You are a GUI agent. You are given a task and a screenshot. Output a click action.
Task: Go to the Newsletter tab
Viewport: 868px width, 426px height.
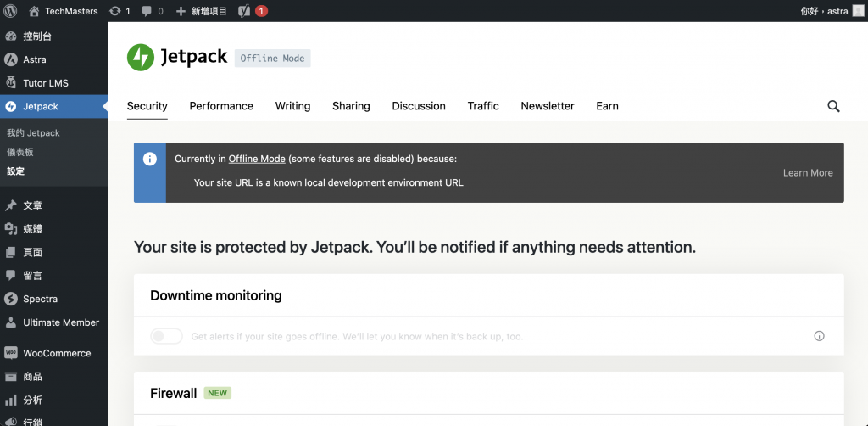[x=548, y=106]
